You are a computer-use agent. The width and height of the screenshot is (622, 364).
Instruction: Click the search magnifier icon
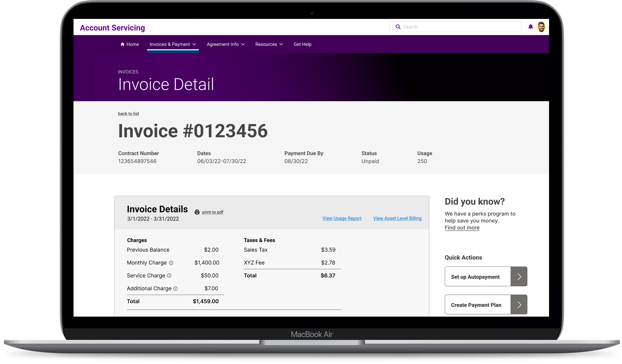[398, 27]
